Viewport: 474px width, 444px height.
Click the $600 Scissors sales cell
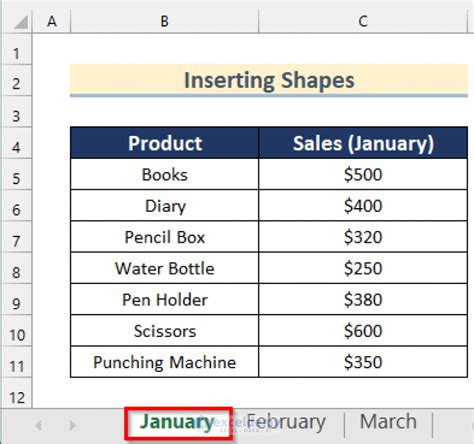(363, 331)
